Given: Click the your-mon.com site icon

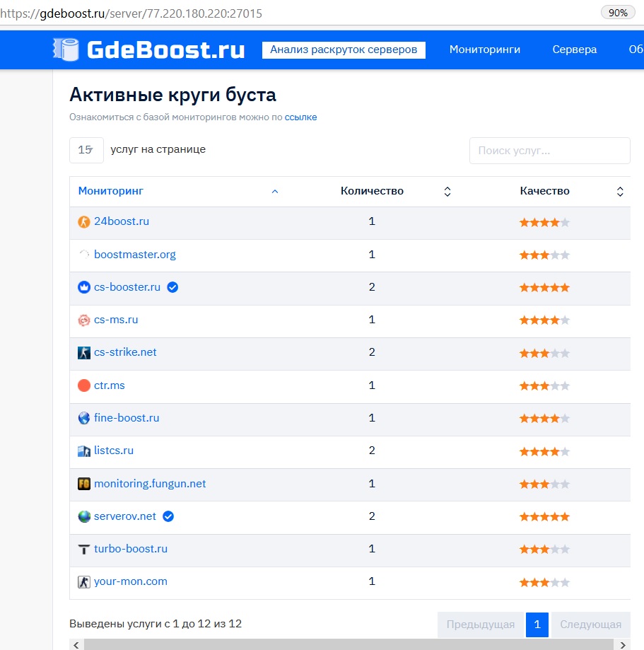Looking at the screenshot, I should click(84, 582).
